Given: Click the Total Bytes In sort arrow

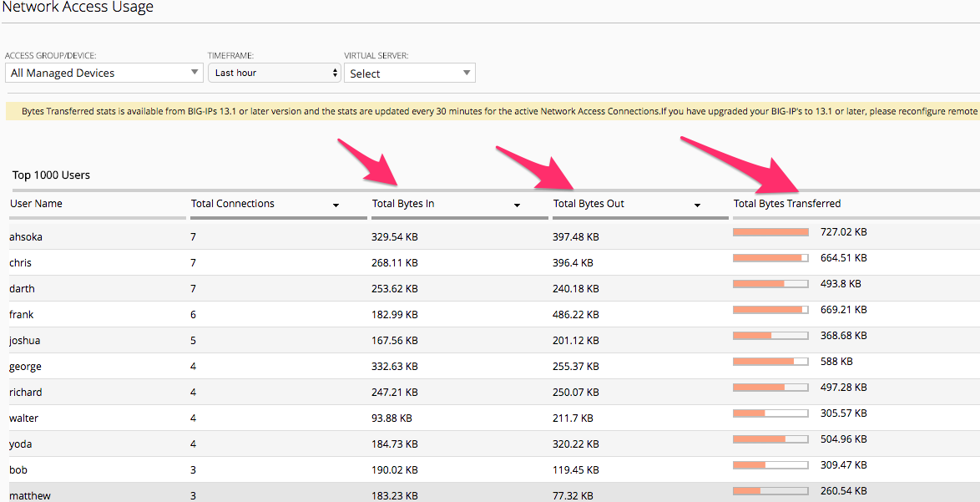Looking at the screenshot, I should click(517, 205).
